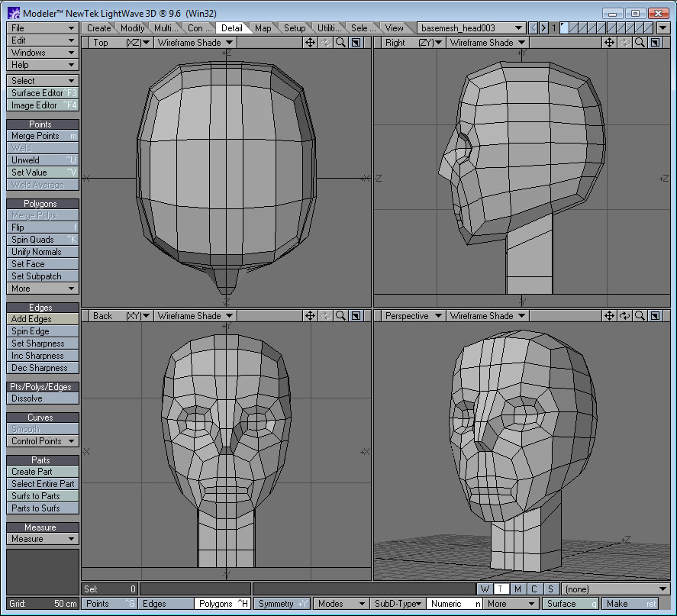Open the Windows dropdown menu
This screenshot has width=677, height=616.
point(43,53)
